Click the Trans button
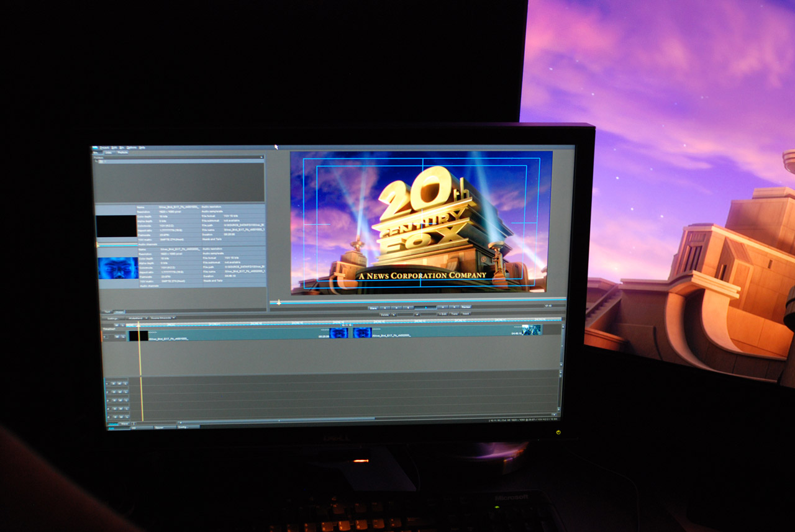Image resolution: width=795 pixels, height=532 pixels. click(x=454, y=314)
